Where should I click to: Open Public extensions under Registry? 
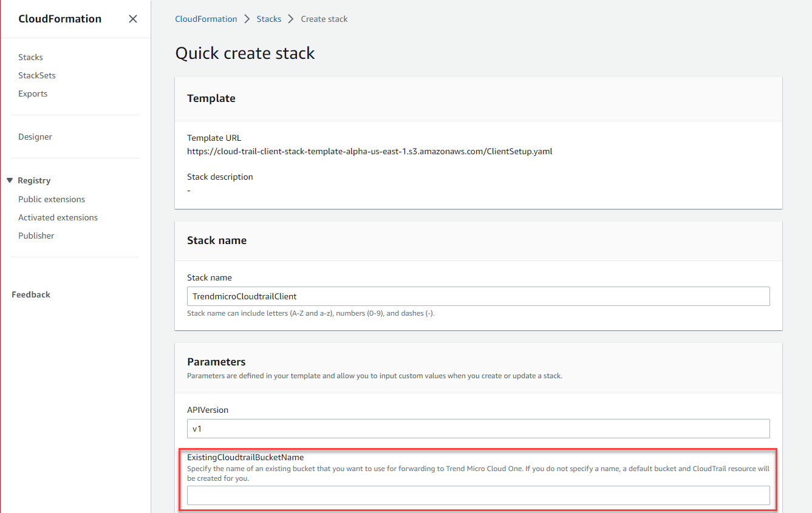point(52,199)
